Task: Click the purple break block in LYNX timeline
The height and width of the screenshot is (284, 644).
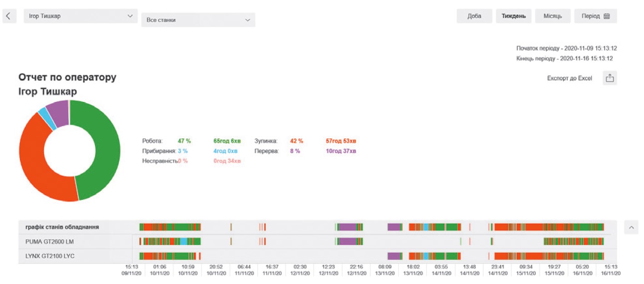Action: 394,256
